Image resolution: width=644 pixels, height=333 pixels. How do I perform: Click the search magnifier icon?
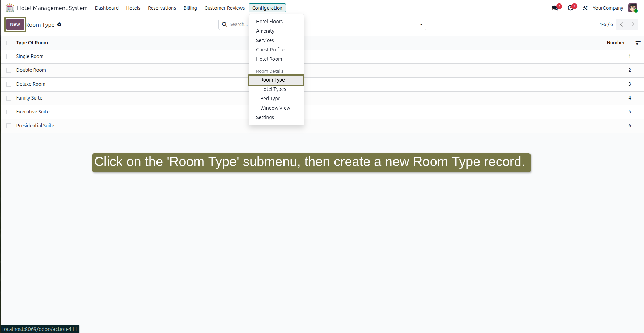[224, 24]
